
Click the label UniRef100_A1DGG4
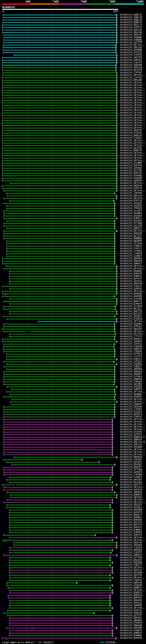click(x=131, y=216)
